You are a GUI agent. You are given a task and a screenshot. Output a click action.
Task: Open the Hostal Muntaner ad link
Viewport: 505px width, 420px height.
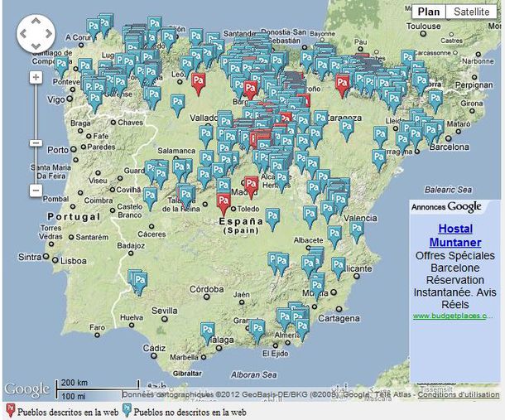point(455,235)
